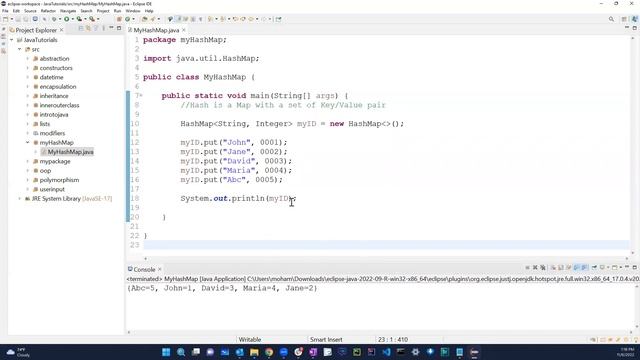Minimize the Project Explorer view
Image resolution: width=640 pixels, height=360 pixels.
[x=111, y=28]
